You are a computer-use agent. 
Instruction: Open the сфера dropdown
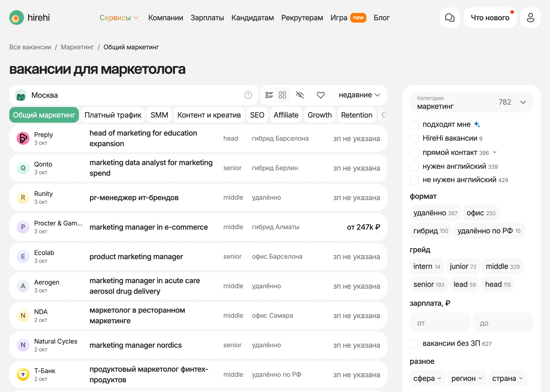(x=427, y=378)
